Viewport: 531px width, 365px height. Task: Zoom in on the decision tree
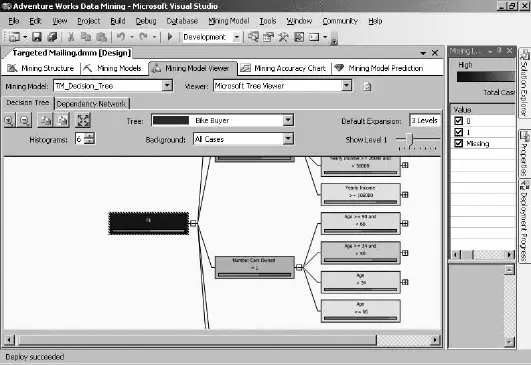pos(9,120)
